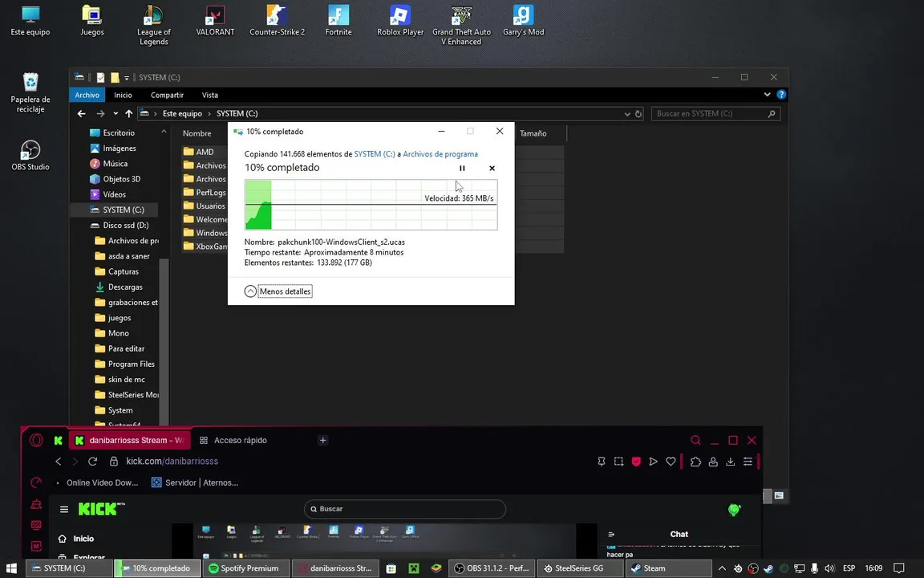Add page to bookmarks heart icon

[671, 462]
